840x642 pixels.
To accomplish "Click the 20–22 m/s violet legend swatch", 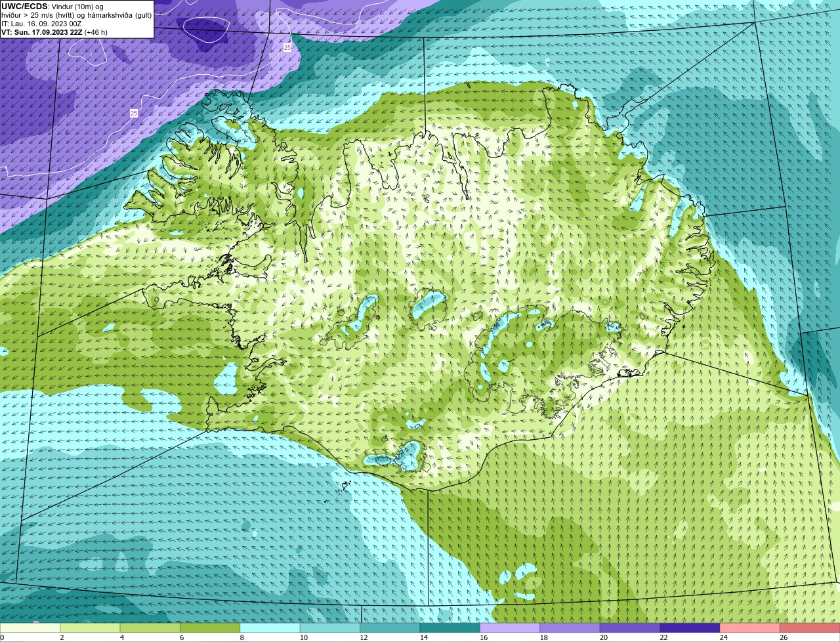I will coord(630,628).
